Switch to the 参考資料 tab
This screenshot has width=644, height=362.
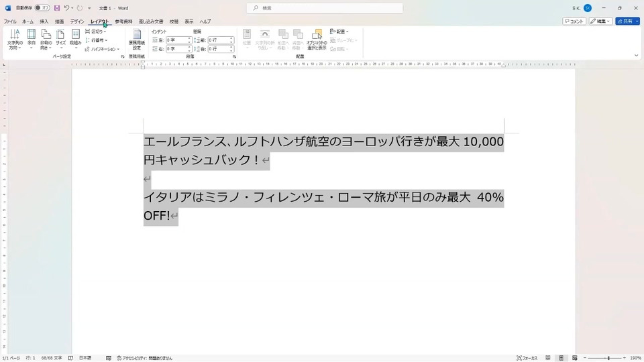click(123, 21)
